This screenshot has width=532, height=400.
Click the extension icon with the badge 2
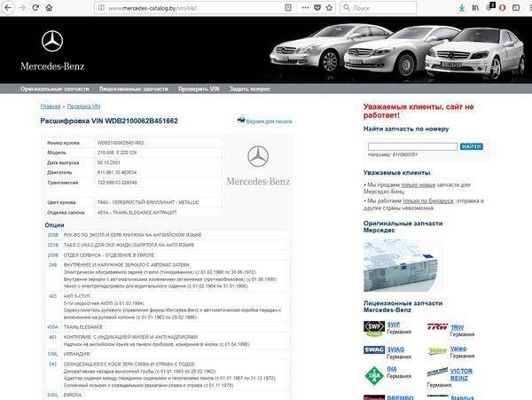490,6
